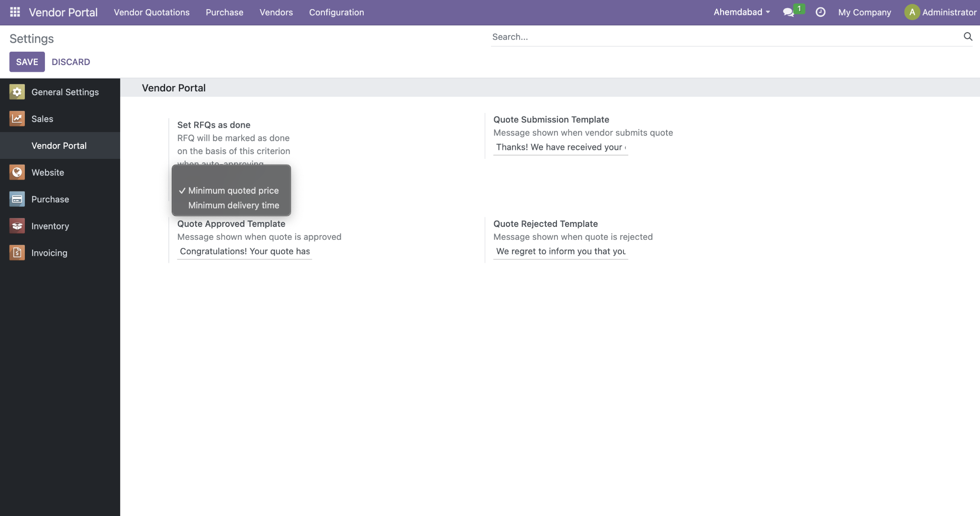Choose Minimum quoted price option
The width and height of the screenshot is (980, 516).
231,191
